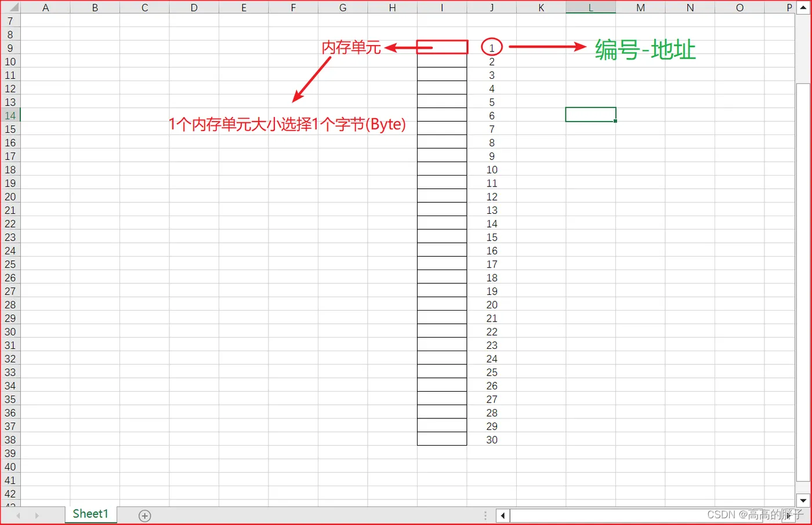
Task: Select column C header
Action: coord(144,8)
